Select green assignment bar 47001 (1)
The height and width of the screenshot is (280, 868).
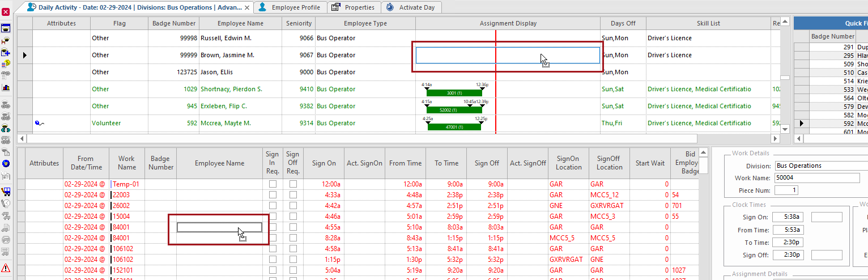[455, 127]
